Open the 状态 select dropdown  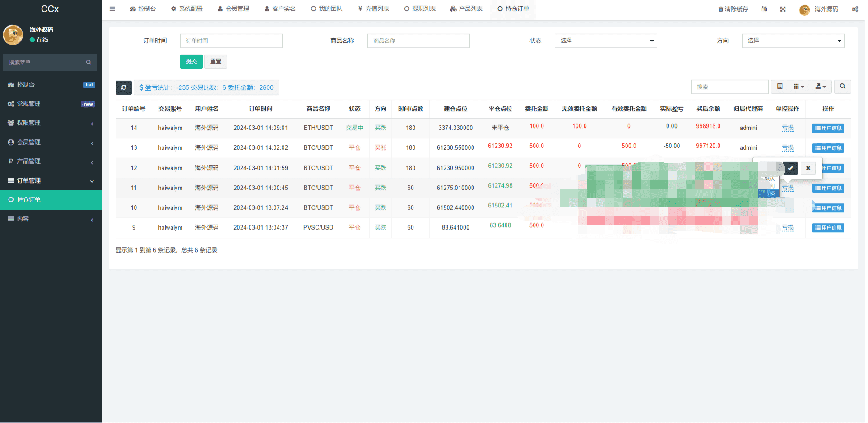[x=605, y=41]
